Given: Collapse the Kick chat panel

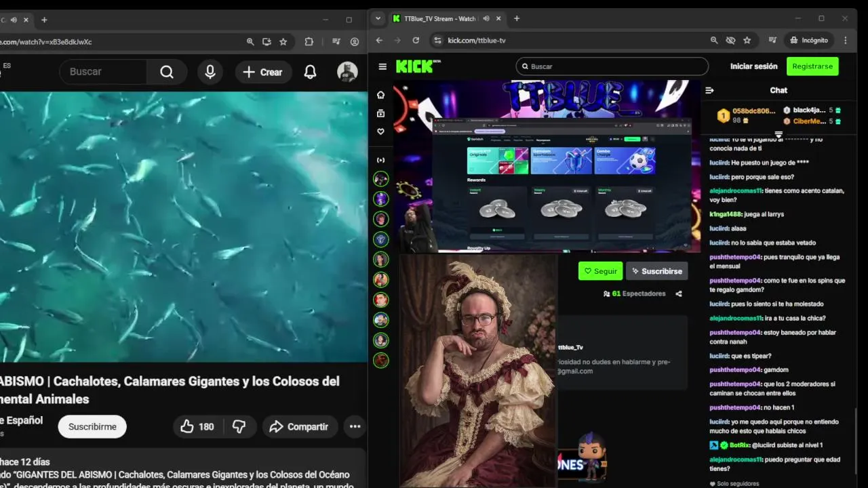Looking at the screenshot, I should (x=709, y=90).
